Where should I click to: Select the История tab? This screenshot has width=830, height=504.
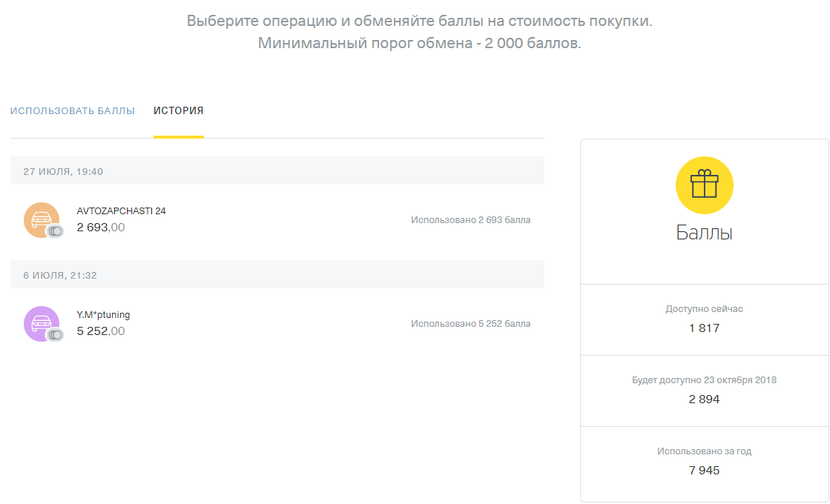tap(178, 111)
